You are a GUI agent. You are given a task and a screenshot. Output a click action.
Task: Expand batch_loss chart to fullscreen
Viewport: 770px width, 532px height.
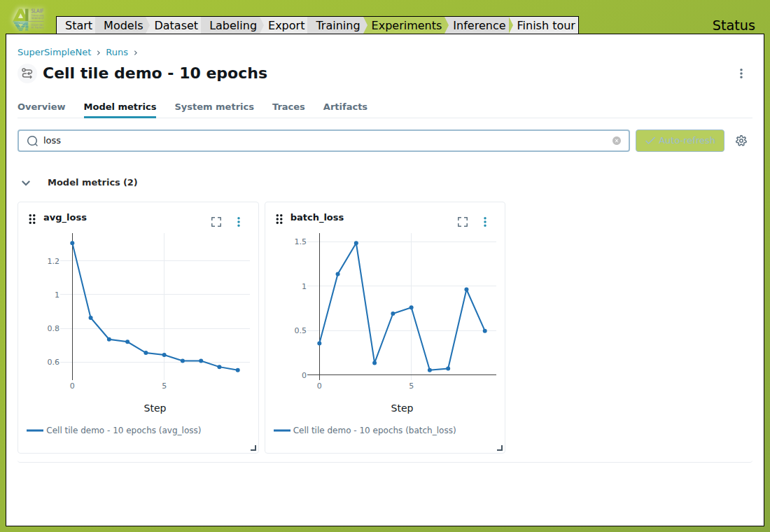(x=463, y=222)
